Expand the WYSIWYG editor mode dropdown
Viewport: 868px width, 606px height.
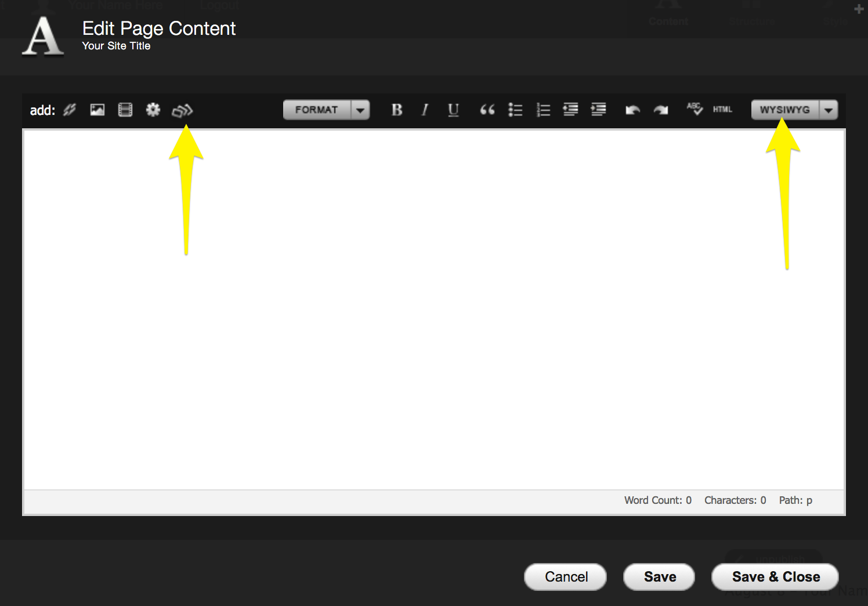tap(829, 110)
